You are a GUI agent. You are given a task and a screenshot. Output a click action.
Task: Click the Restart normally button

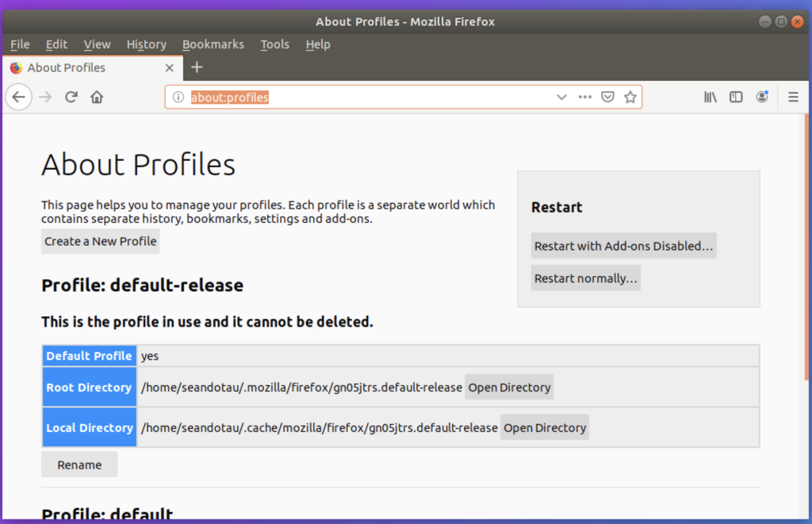click(x=586, y=278)
